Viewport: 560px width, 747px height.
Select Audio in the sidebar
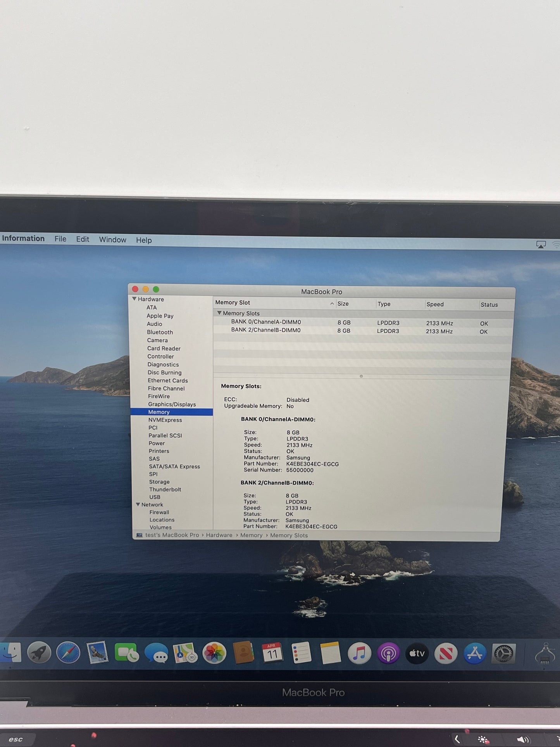[154, 324]
